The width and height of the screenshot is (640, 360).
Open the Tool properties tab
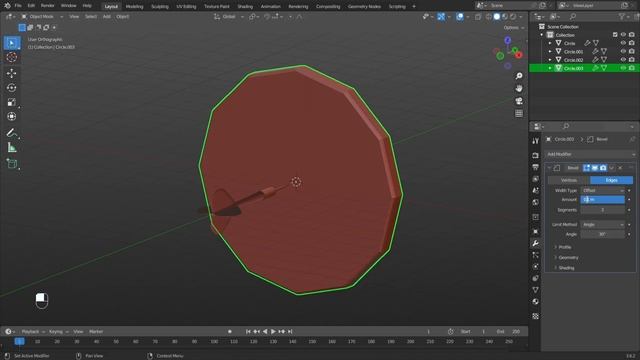pos(536,141)
